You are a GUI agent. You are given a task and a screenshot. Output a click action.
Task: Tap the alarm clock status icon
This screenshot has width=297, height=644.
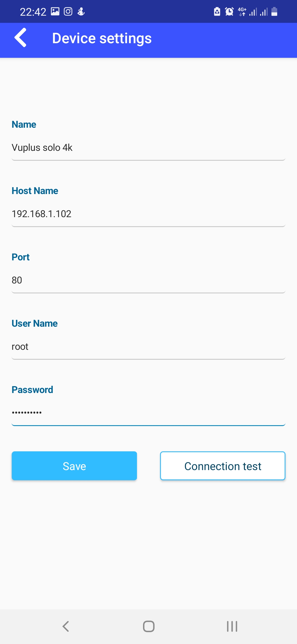coord(229,12)
